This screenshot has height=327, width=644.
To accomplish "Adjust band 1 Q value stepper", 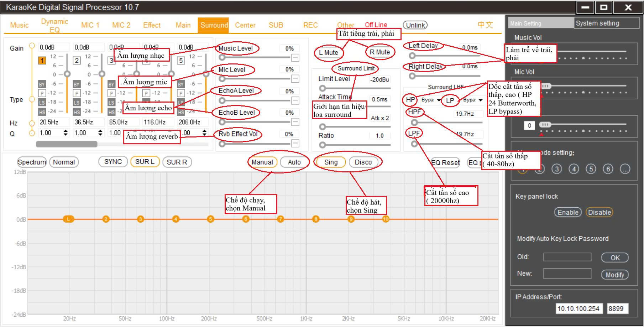I will [x=66, y=133].
